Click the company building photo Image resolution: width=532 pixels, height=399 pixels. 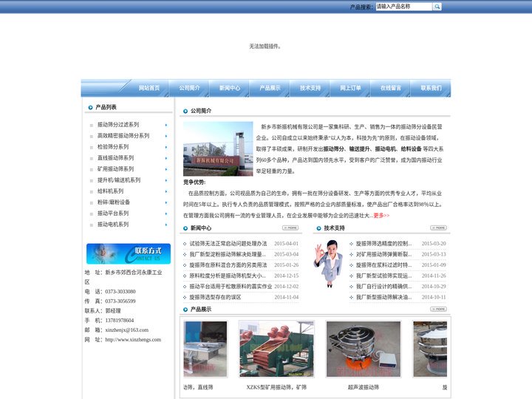coord(218,149)
